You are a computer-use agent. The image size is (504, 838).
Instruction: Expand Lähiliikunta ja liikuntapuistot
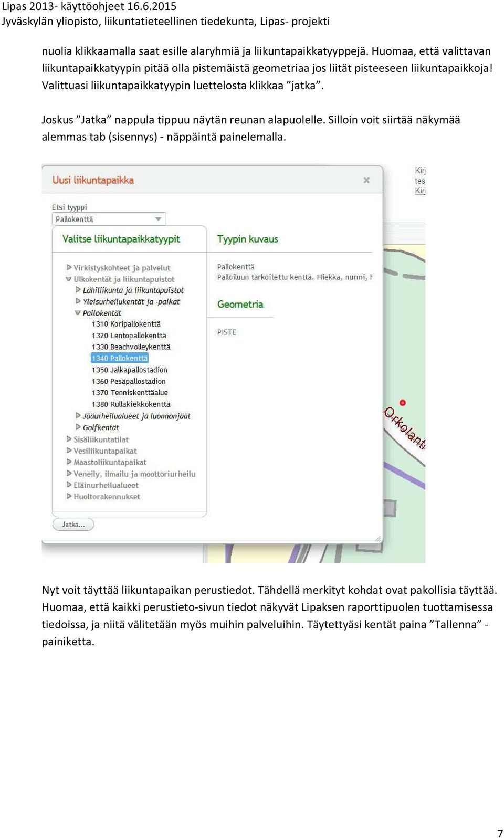click(78, 290)
